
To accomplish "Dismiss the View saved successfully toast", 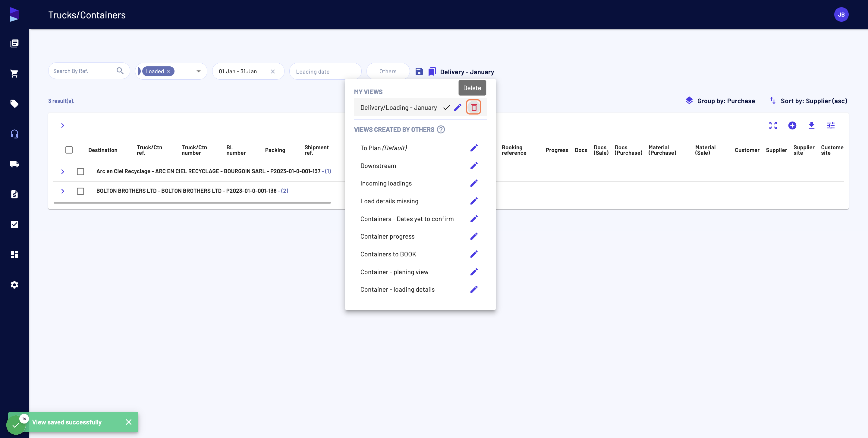I will 128,422.
